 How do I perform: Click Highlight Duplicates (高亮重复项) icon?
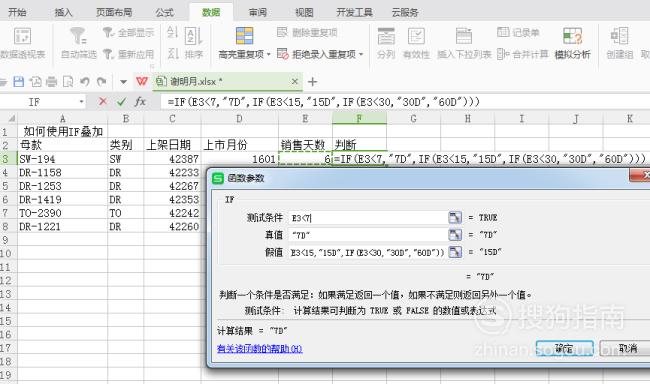(x=244, y=36)
